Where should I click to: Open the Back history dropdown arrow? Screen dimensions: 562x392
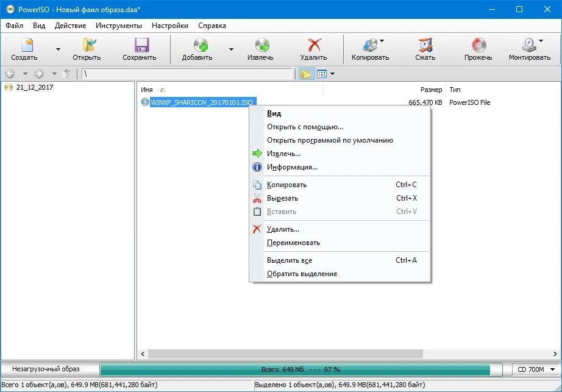click(25, 74)
